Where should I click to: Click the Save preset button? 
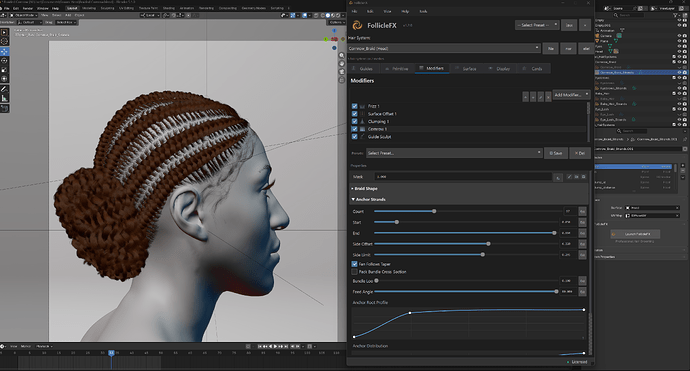coord(556,153)
